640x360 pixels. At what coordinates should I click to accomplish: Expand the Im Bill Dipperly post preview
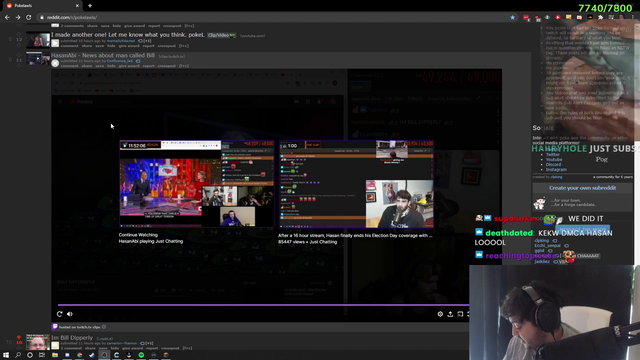55,346
